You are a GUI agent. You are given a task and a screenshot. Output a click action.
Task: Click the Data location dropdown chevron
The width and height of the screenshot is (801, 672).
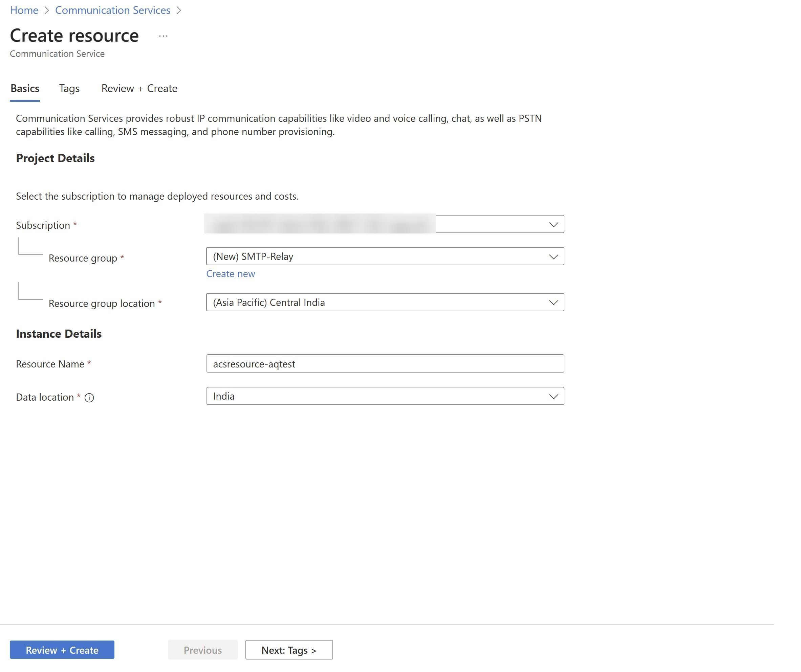click(x=554, y=397)
